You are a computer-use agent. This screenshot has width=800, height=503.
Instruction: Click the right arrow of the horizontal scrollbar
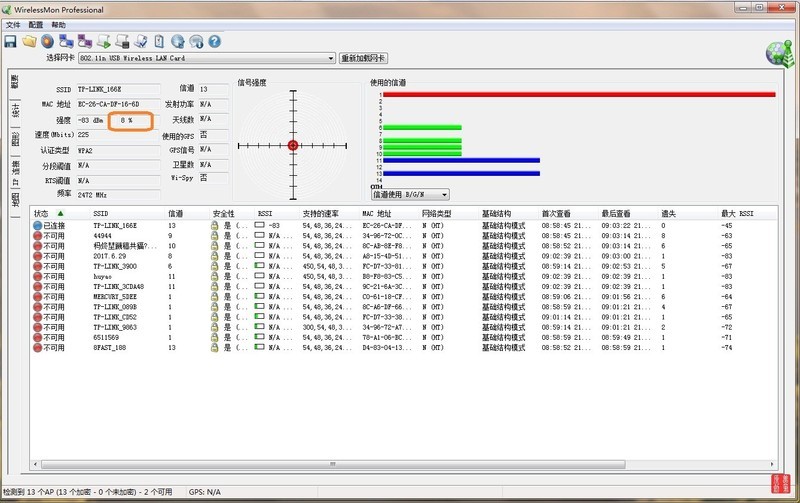772,464
